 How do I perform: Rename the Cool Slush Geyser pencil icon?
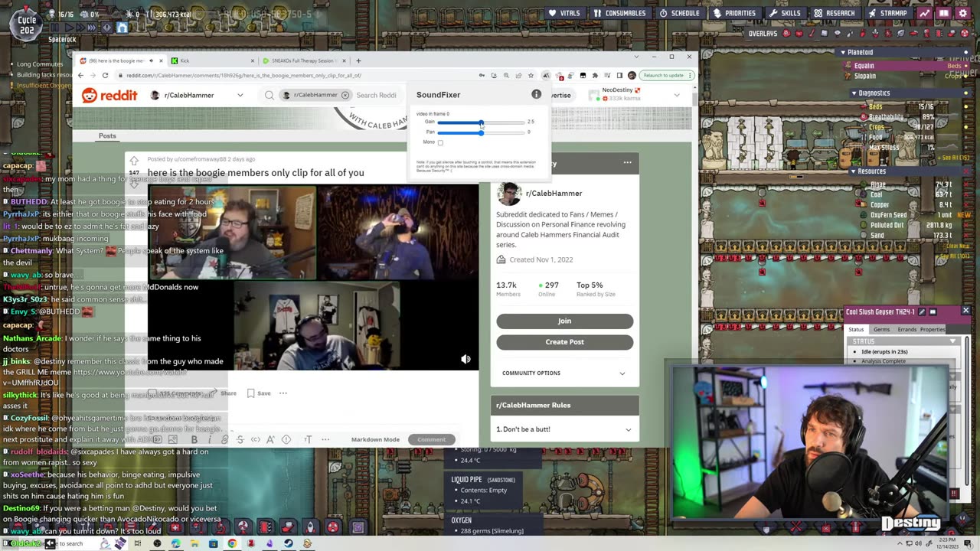[x=922, y=312]
